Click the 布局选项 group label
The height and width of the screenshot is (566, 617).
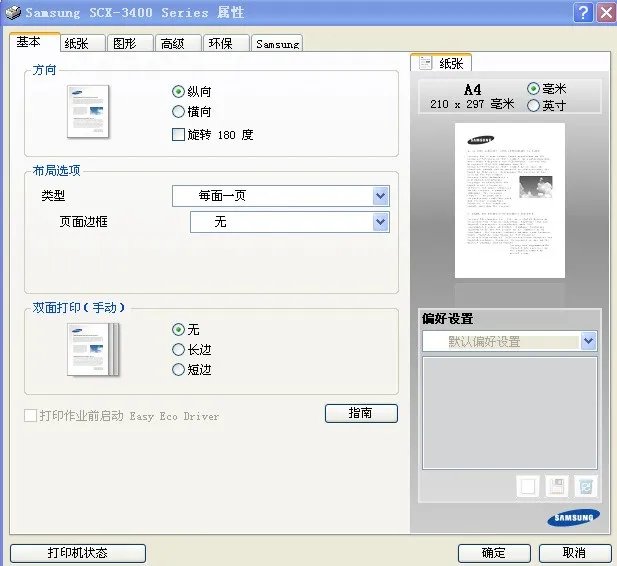click(57, 170)
